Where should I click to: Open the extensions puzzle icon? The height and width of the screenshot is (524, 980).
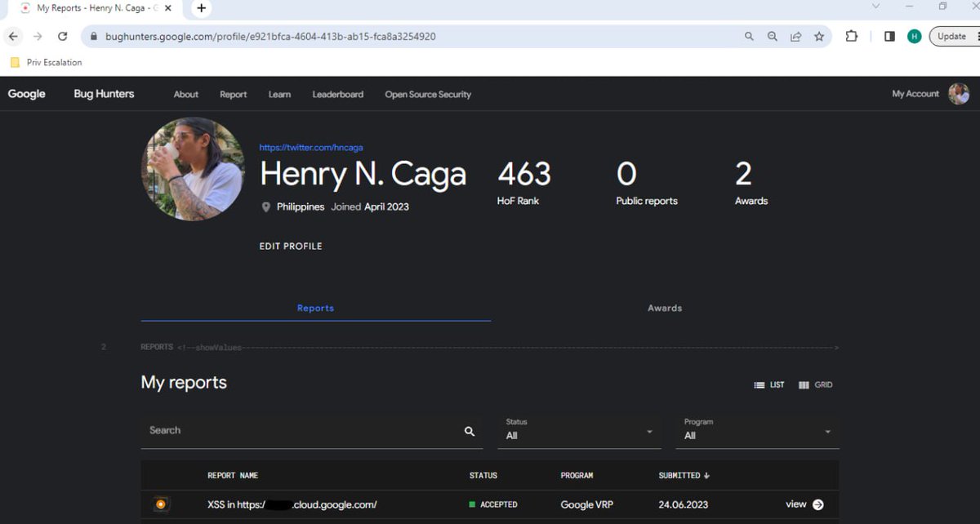pos(852,37)
